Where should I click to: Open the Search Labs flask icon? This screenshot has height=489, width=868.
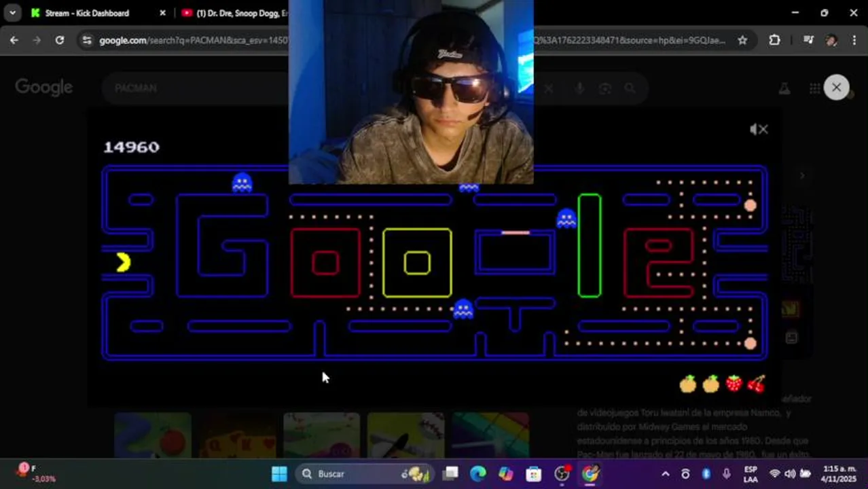coord(784,88)
